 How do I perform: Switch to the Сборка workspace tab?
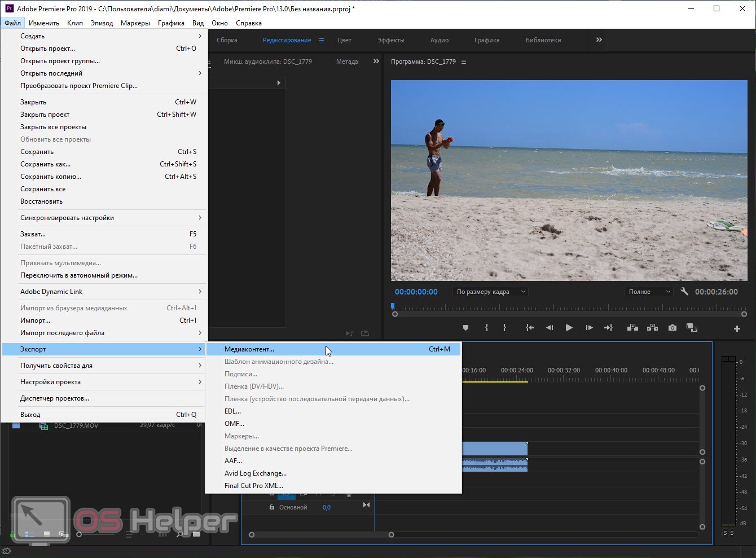point(227,40)
